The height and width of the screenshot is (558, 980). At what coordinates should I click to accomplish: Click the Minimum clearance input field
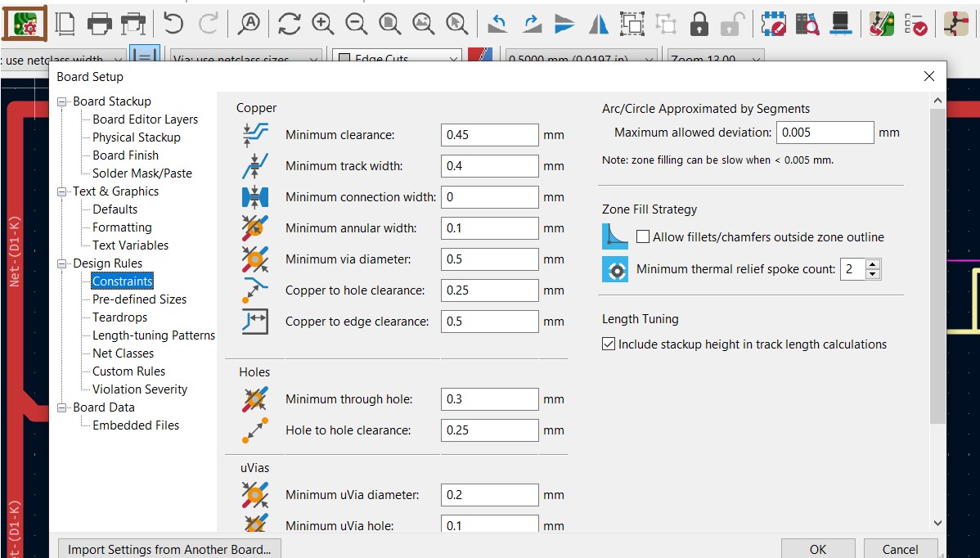(x=489, y=135)
